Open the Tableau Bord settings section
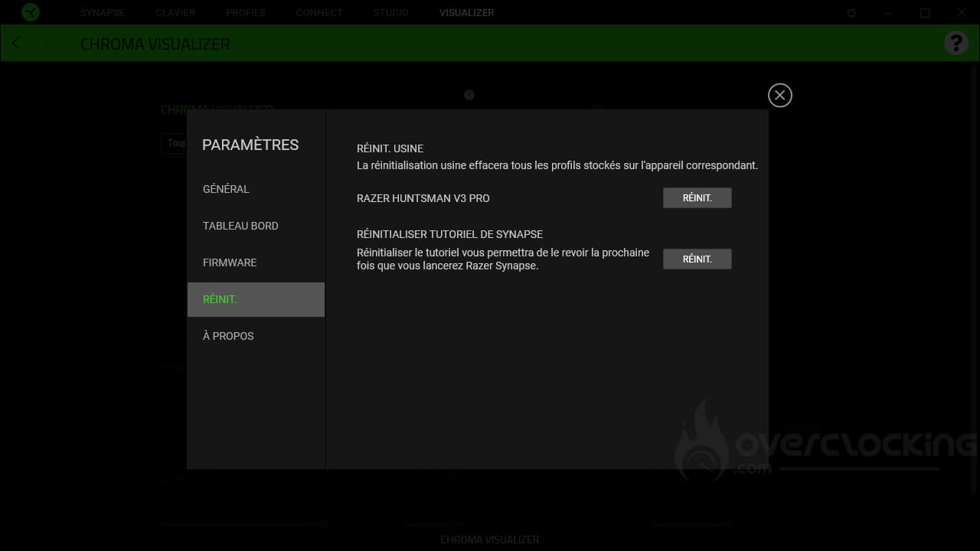Screen dimensions: 980x551 (x=256, y=226)
